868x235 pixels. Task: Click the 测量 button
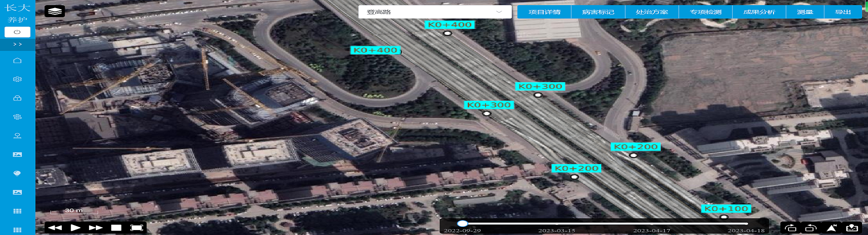[x=805, y=12]
